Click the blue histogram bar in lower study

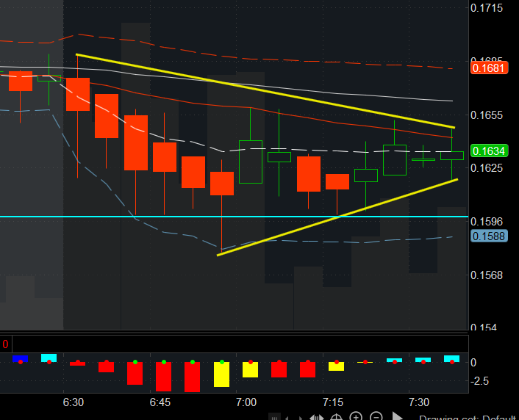click(20, 359)
